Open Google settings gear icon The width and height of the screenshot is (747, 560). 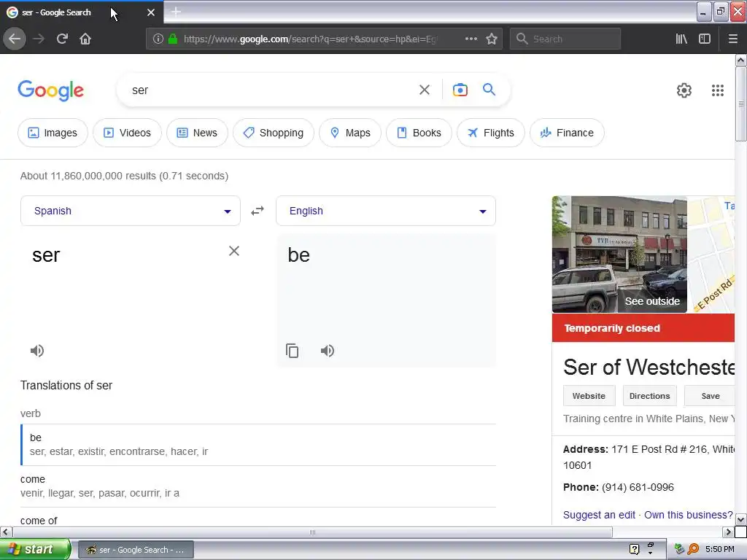coord(684,90)
